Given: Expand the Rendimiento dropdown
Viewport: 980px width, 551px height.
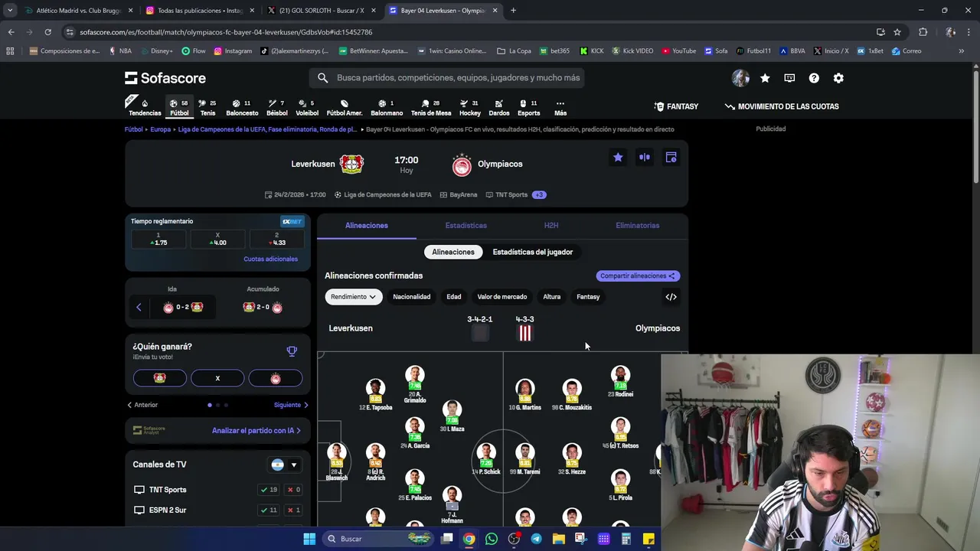Looking at the screenshot, I should point(354,297).
